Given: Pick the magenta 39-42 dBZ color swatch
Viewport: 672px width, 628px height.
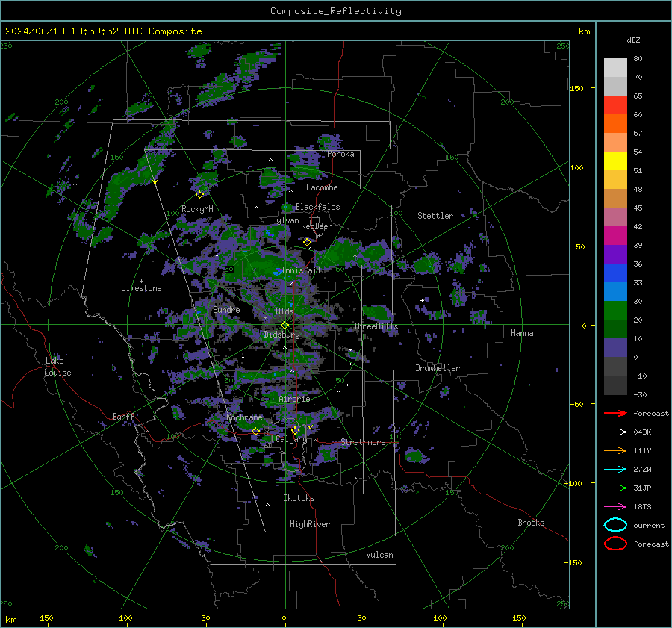Looking at the screenshot, I should (x=615, y=235).
